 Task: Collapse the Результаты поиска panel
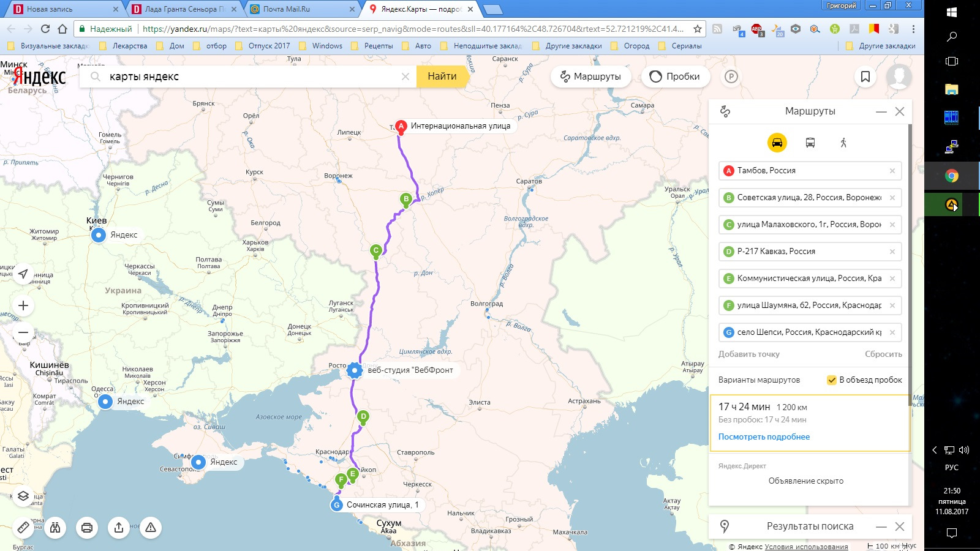881,527
